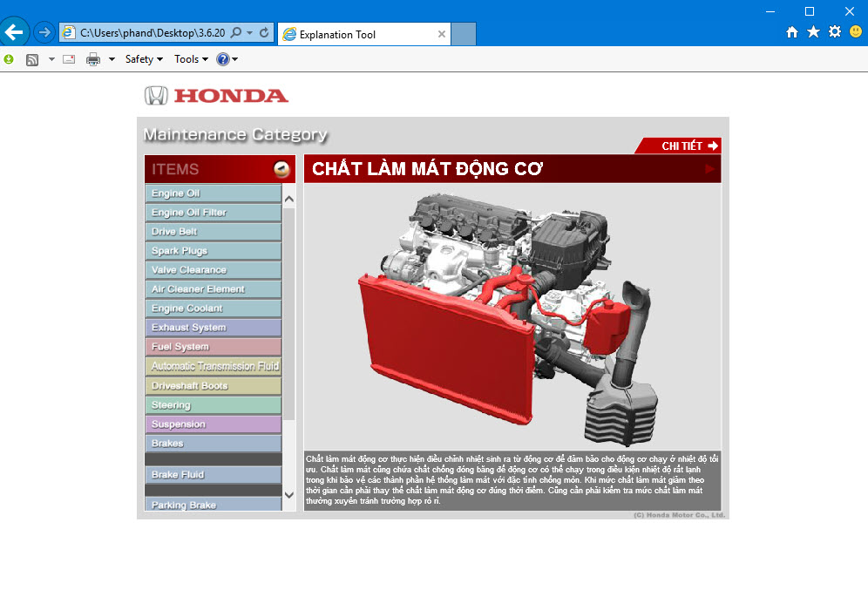Click the RSS feeds icon
Viewport: 868px width, 590px height.
(x=32, y=59)
